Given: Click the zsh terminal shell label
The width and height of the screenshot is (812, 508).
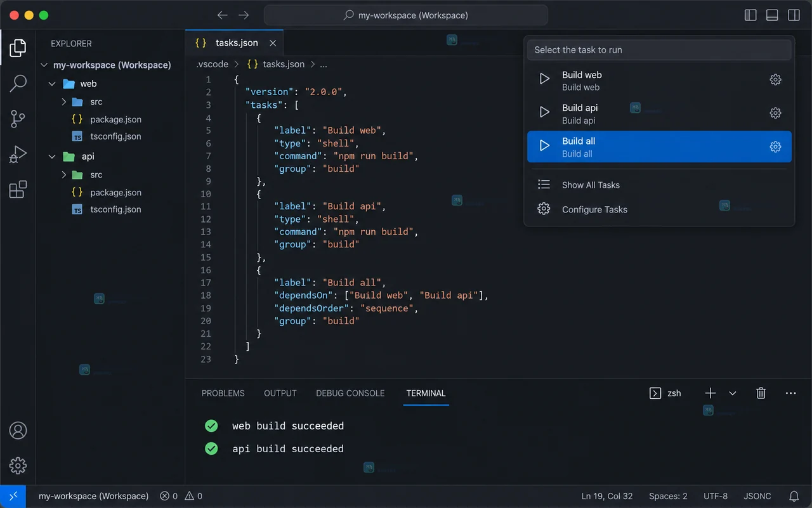Looking at the screenshot, I should (x=674, y=393).
